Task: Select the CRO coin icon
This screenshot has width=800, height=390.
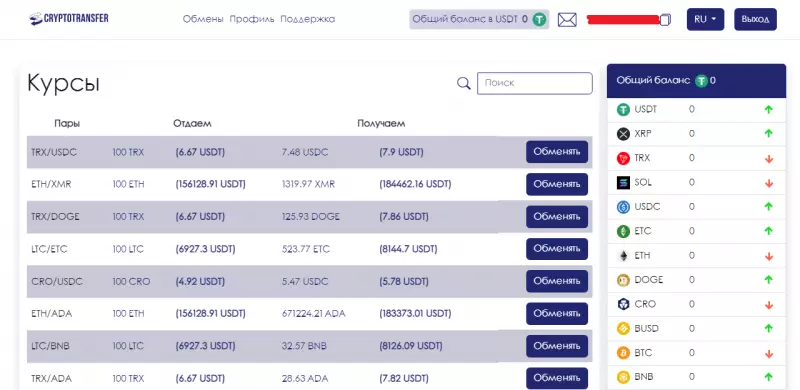Action: point(623,304)
